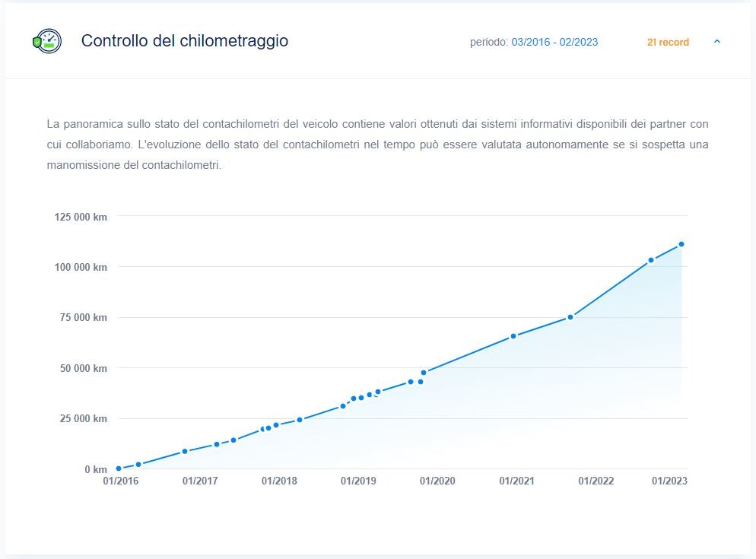Click the Controllo del chilometraggio heading
The width and height of the screenshot is (756, 559).
point(185,40)
